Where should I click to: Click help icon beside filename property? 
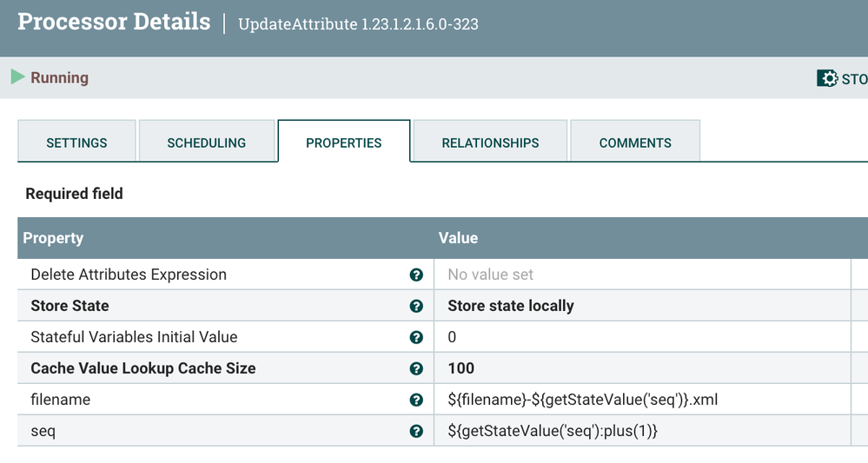coord(416,400)
